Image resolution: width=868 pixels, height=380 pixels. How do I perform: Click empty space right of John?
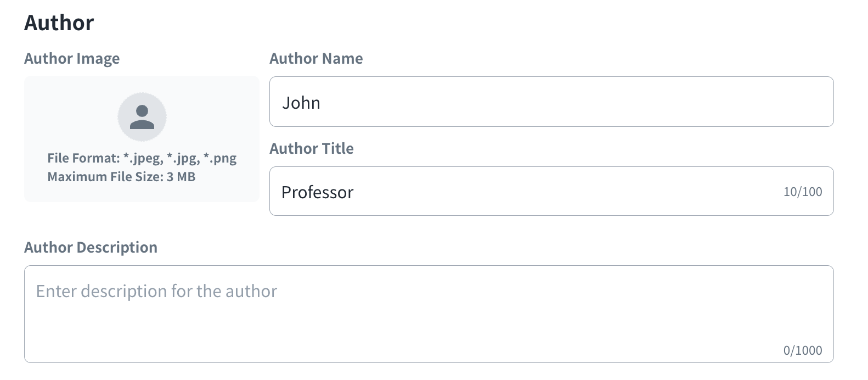pos(549,102)
